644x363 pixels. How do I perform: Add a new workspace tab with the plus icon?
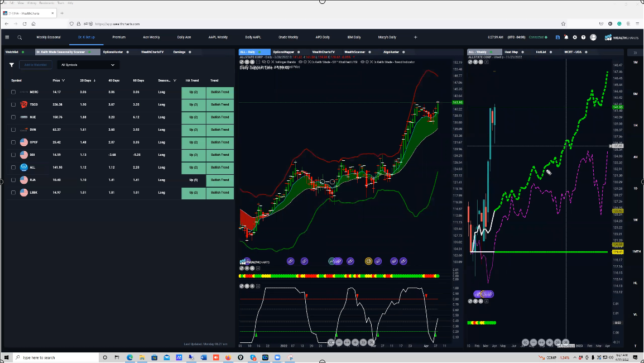[x=415, y=37]
